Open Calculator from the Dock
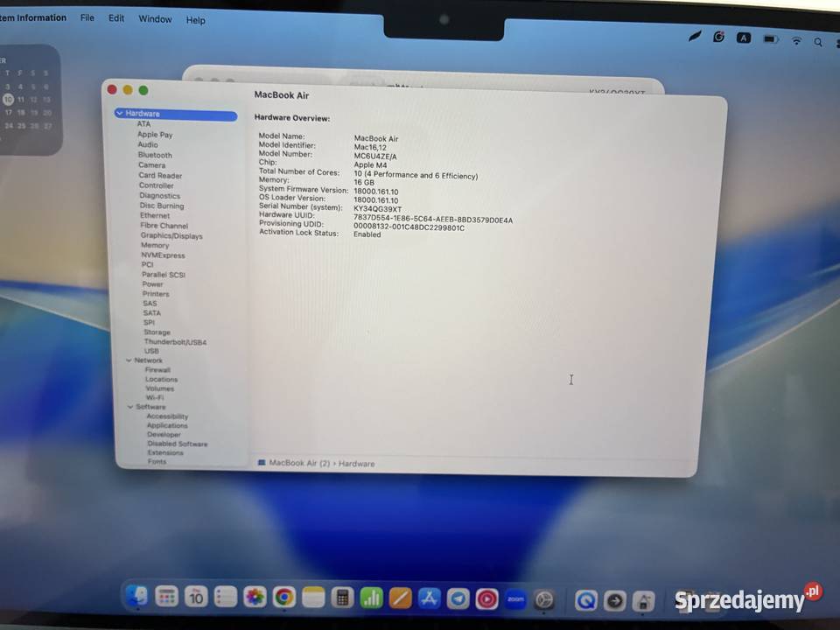This screenshot has width=840, height=630. tap(342, 598)
